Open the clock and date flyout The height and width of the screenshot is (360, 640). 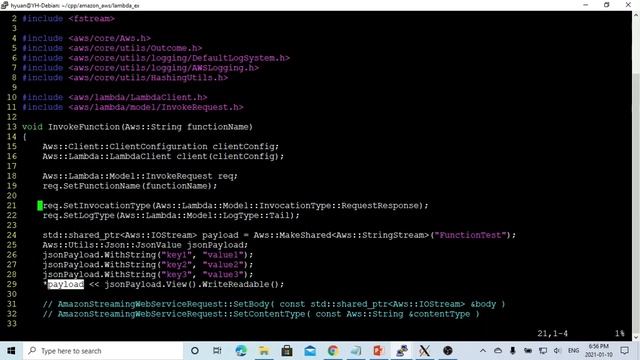click(x=599, y=351)
